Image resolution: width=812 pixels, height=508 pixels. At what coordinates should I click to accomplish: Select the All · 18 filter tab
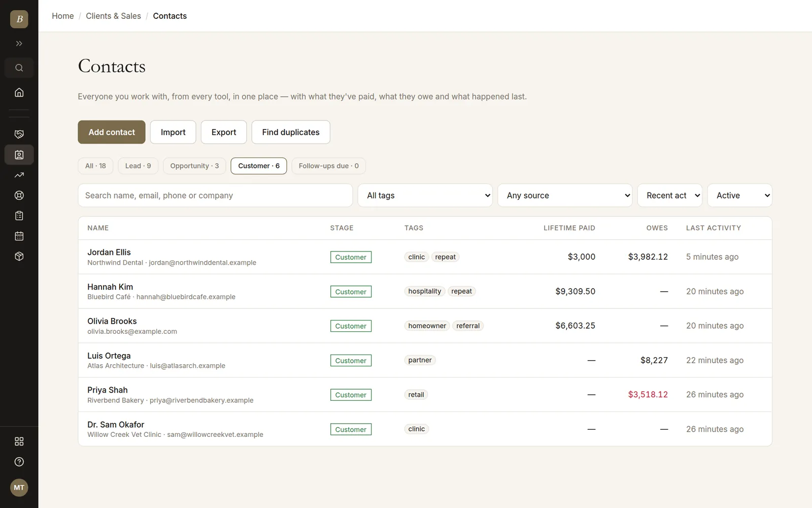pos(95,166)
